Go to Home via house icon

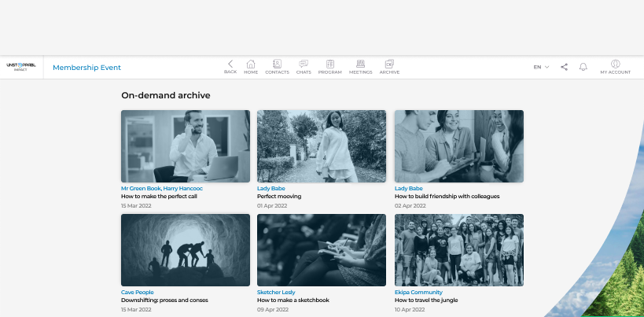pyautogui.click(x=251, y=64)
